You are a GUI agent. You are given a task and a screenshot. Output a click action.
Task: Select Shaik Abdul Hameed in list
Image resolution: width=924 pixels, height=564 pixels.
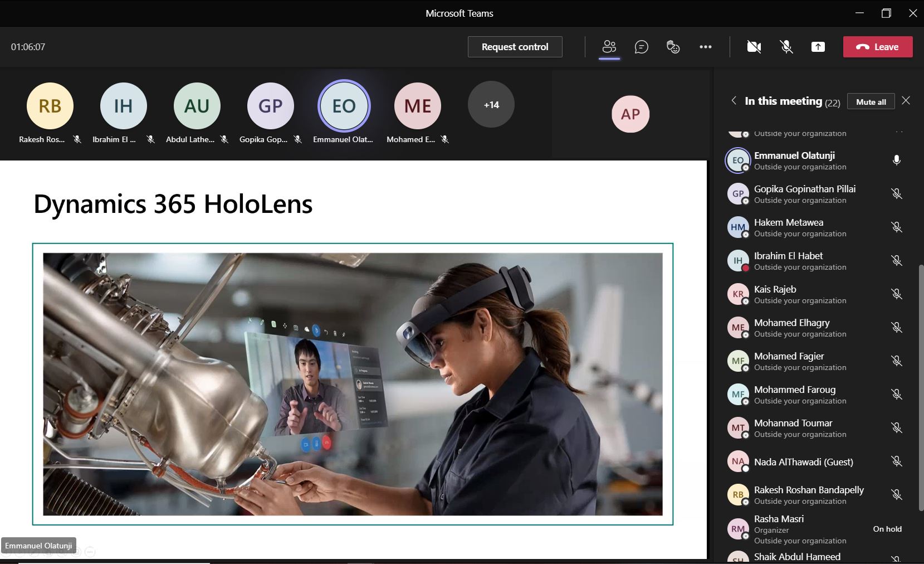[815, 557]
